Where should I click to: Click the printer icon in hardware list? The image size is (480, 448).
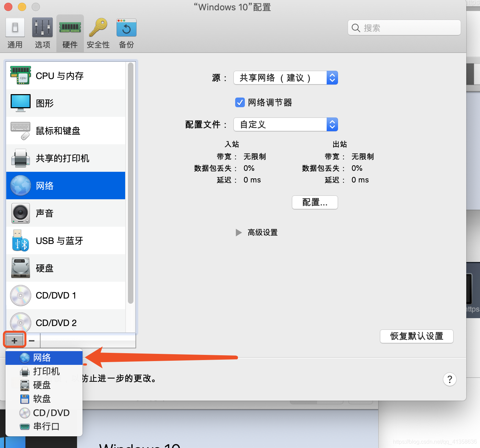point(21,158)
